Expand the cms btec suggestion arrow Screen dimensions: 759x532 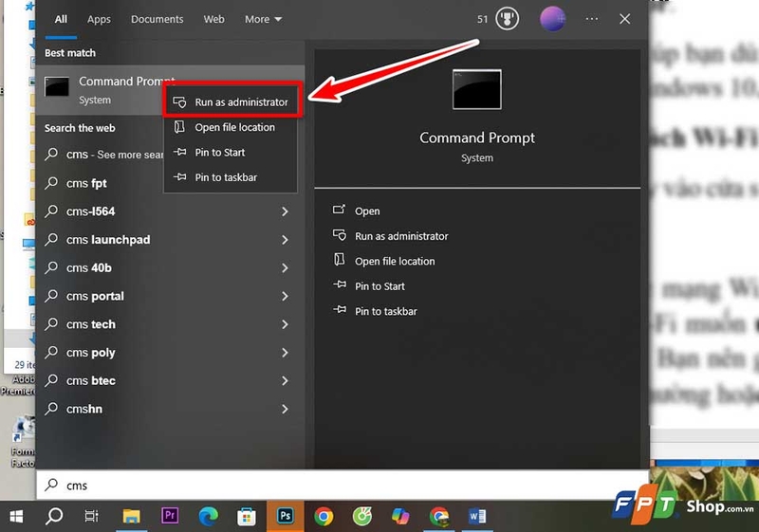tap(285, 381)
